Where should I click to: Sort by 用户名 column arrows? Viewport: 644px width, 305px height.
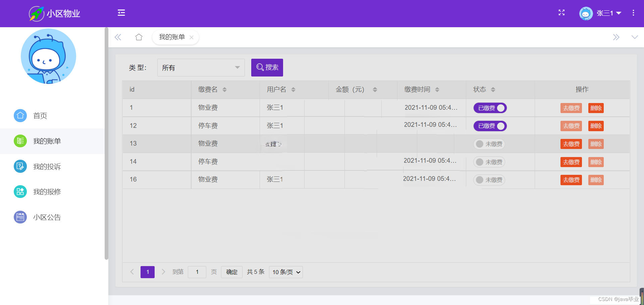pyautogui.click(x=293, y=90)
